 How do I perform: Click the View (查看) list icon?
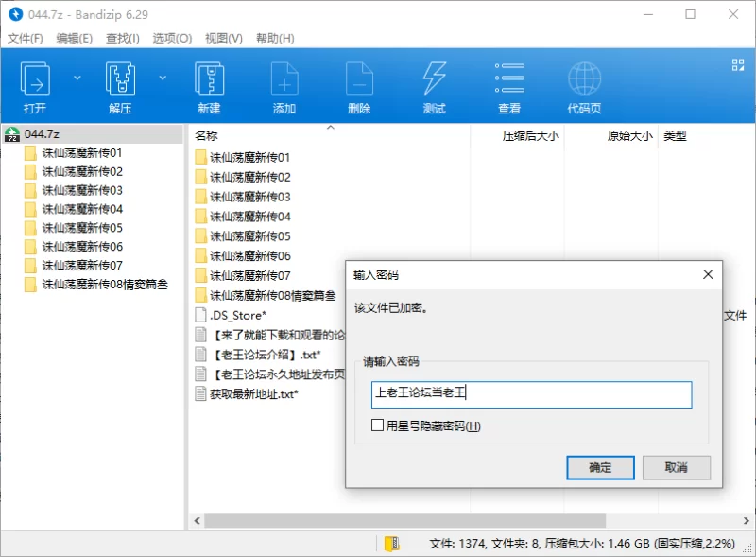point(509,78)
